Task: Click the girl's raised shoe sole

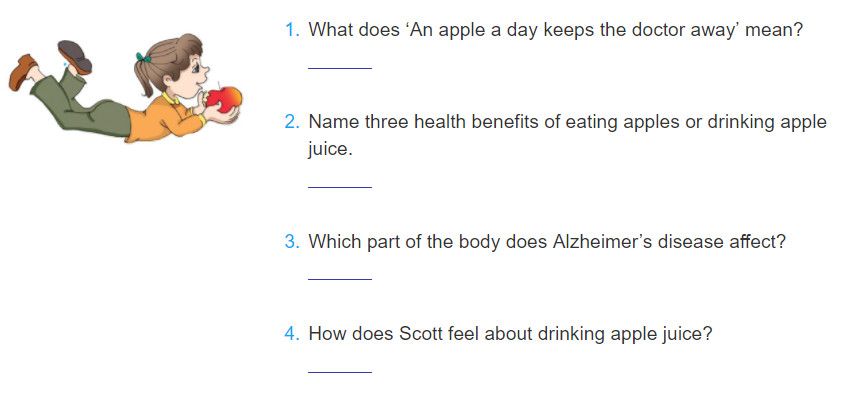Action: pyautogui.click(x=75, y=57)
